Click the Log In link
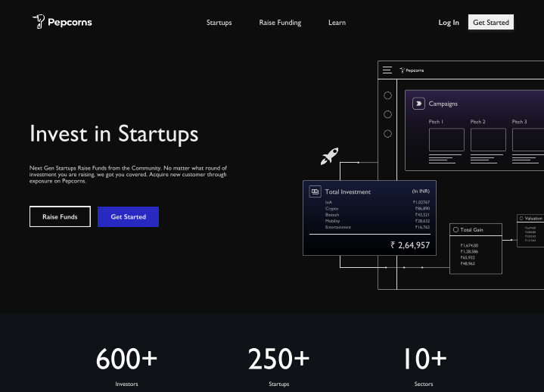The height and width of the screenshot is (392, 544). click(449, 23)
